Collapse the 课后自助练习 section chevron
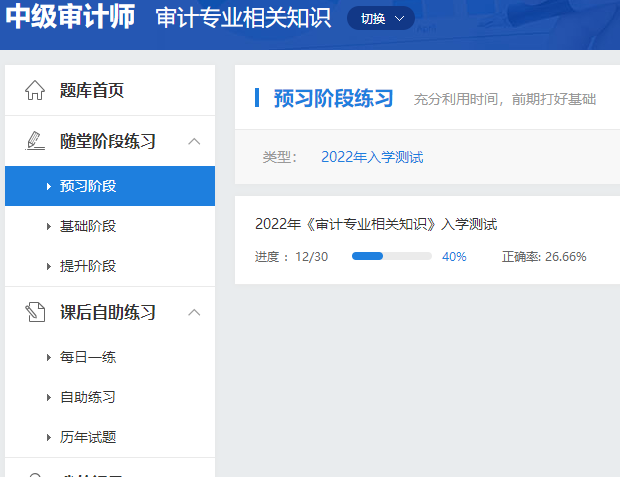Viewport: 620px width, 477px height. [x=194, y=312]
